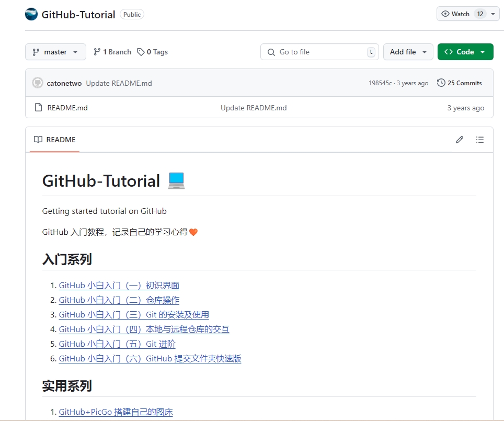504x421 pixels.
Task: Click the t keyboard shortcut hint
Action: pyautogui.click(x=371, y=52)
